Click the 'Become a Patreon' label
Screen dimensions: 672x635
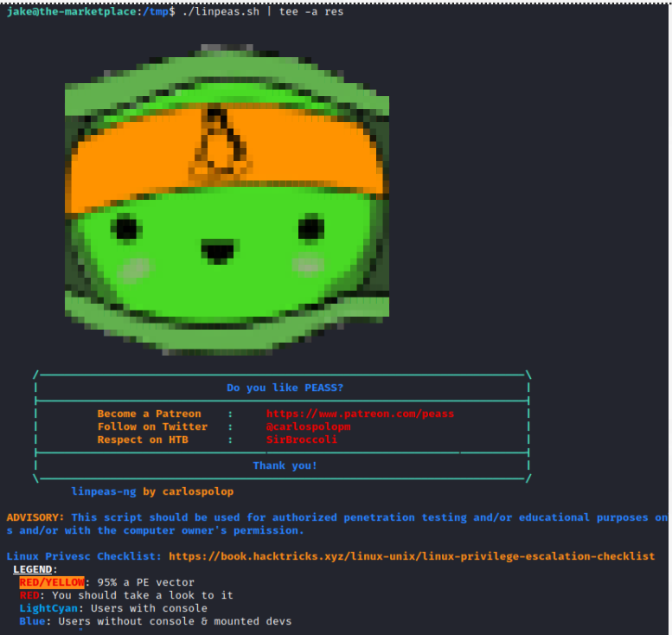coord(149,414)
